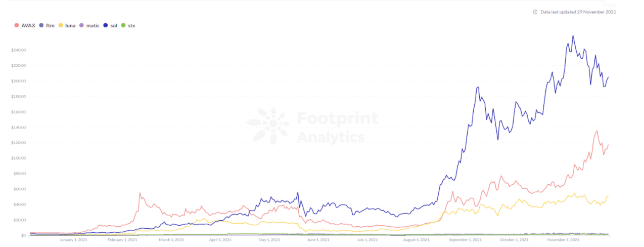This screenshot has height=247, width=644.
Task: Click the $100.00 y-axis label
Action: 18,158
